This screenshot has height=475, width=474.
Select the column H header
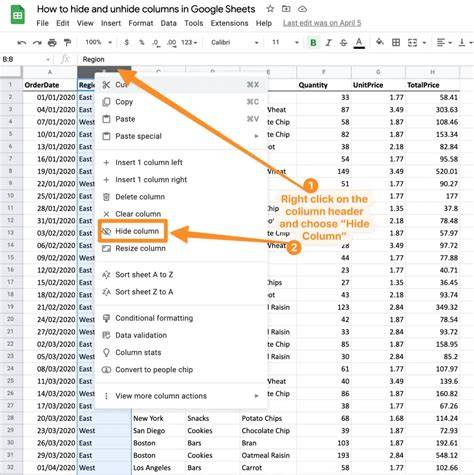(x=432, y=72)
